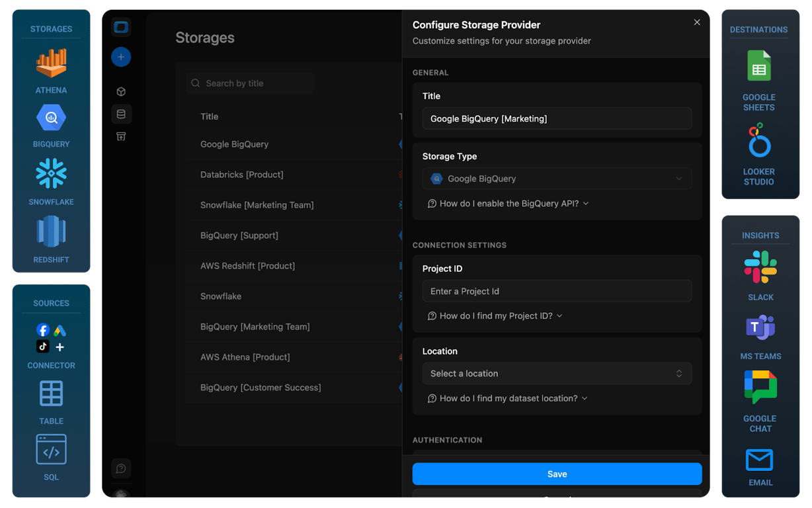Expand How do I find my Project ID

(495, 316)
